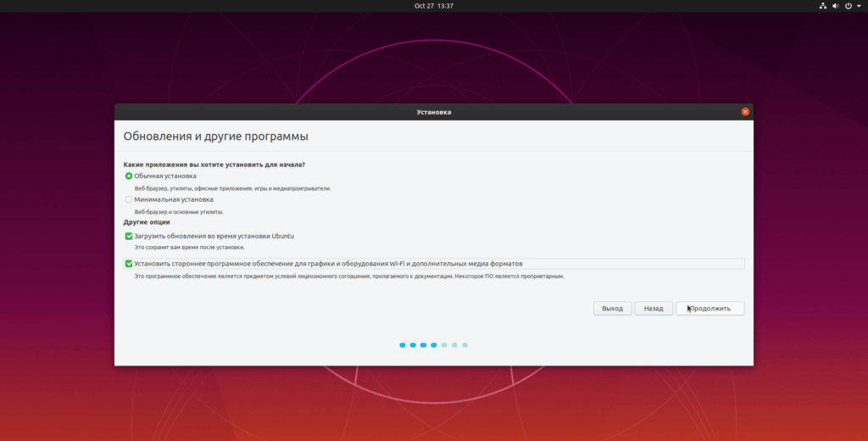Open the volume speaker icon
The width and height of the screenshot is (868, 441).
[835, 6]
